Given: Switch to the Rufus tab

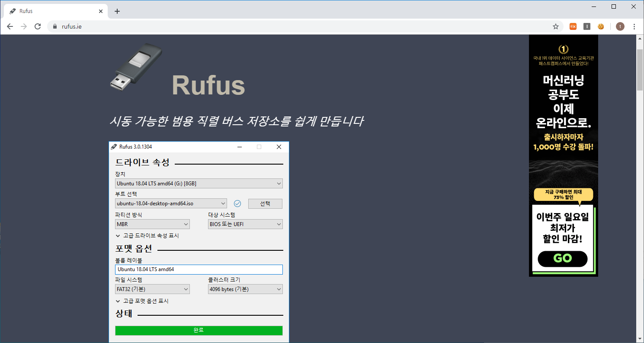Looking at the screenshot, I should coord(55,11).
